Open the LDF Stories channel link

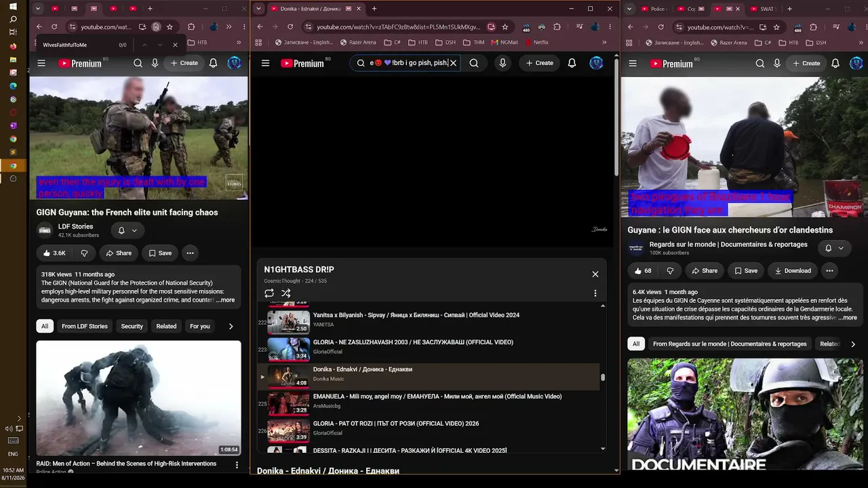[x=75, y=226]
